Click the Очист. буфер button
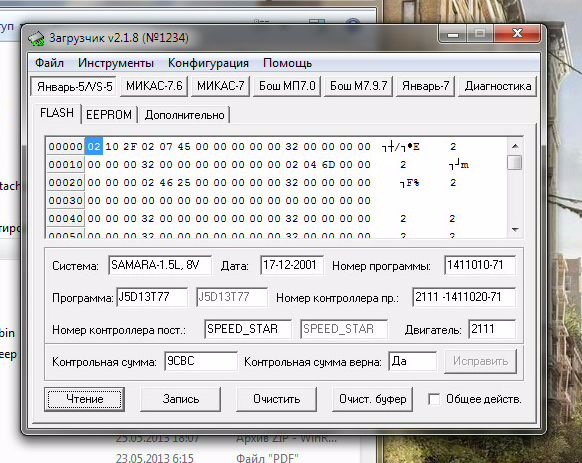Viewport: 582px width, 463px height. [372, 399]
